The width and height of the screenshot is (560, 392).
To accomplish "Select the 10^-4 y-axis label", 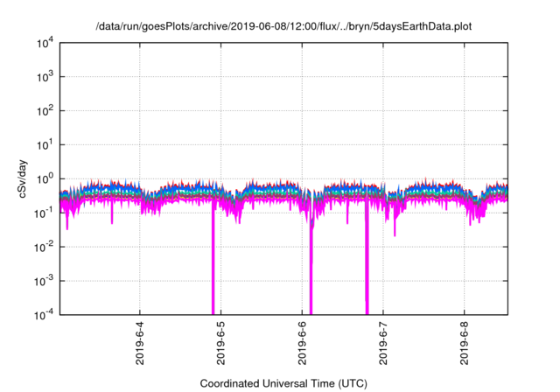I will pyautogui.click(x=44, y=315).
